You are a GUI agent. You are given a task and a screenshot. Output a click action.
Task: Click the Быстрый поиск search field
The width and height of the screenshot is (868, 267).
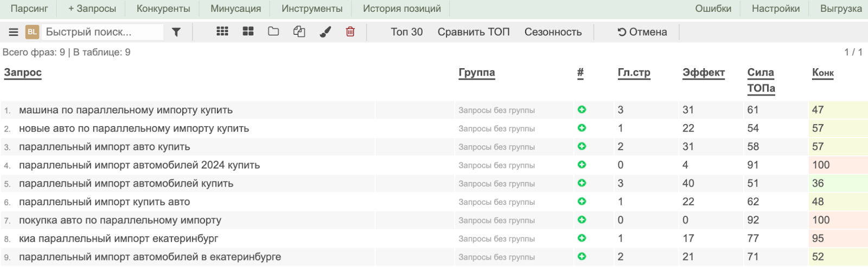(102, 32)
